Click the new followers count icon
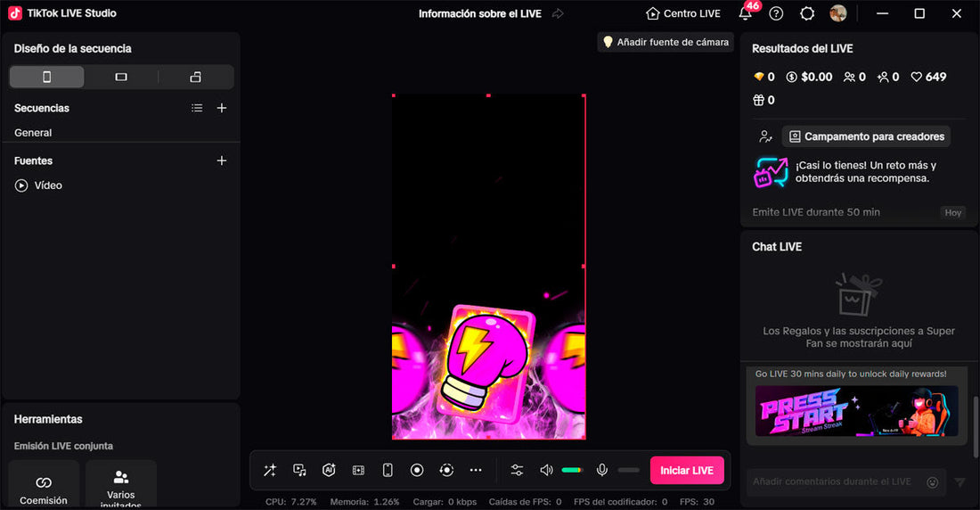 pos(883,77)
